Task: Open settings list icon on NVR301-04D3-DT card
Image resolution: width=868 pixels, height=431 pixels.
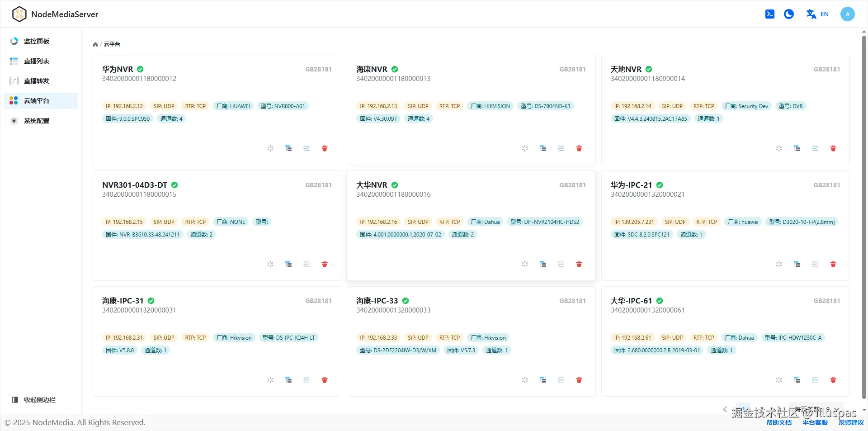Action: [x=307, y=264]
